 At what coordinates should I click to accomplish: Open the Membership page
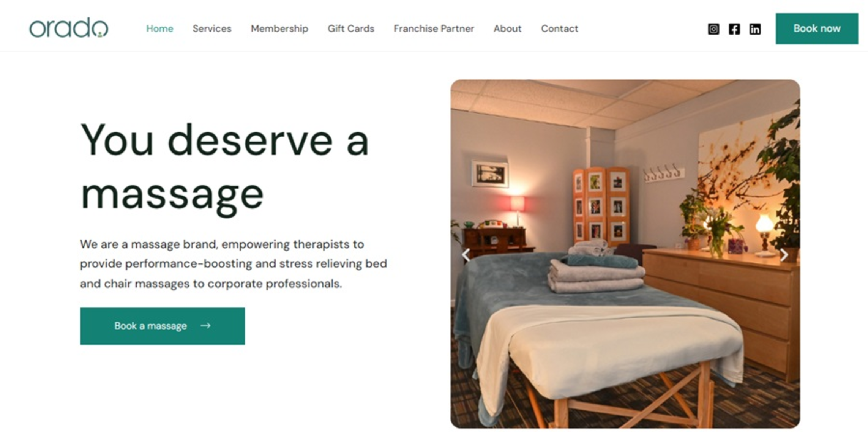coord(279,28)
